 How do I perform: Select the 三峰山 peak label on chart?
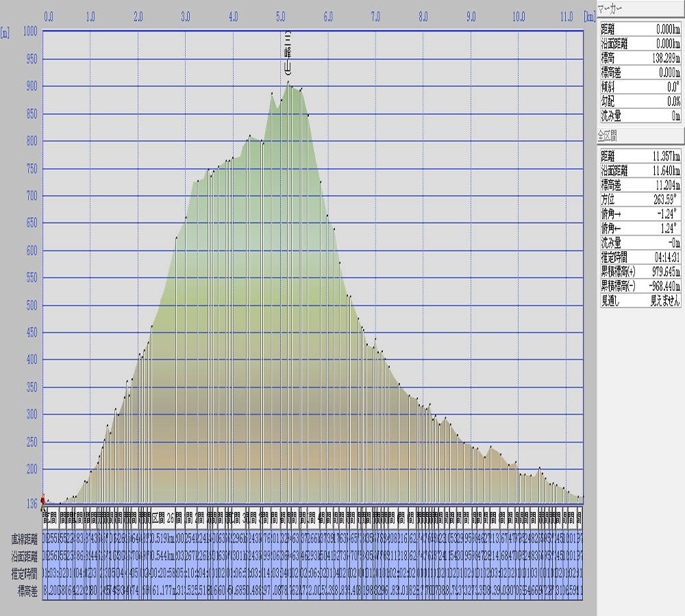(288, 53)
